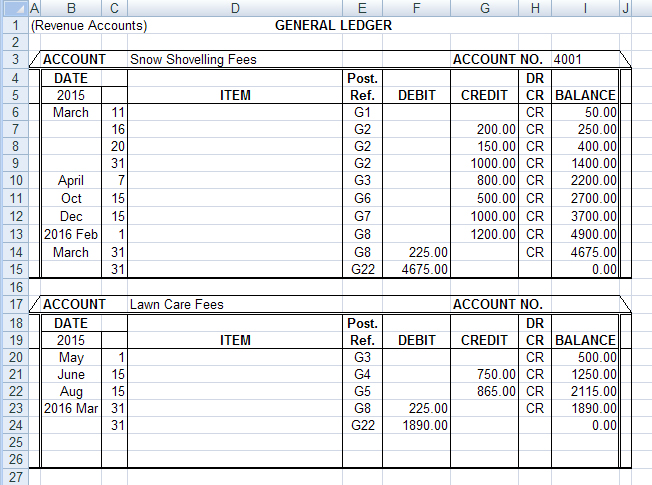Click the day cell 16 in Snow Shovelling
The width and height of the screenshot is (652, 485).
[x=118, y=129]
